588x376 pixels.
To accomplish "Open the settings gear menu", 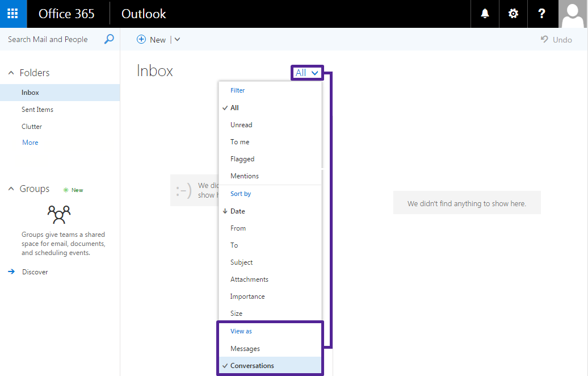I will (513, 14).
